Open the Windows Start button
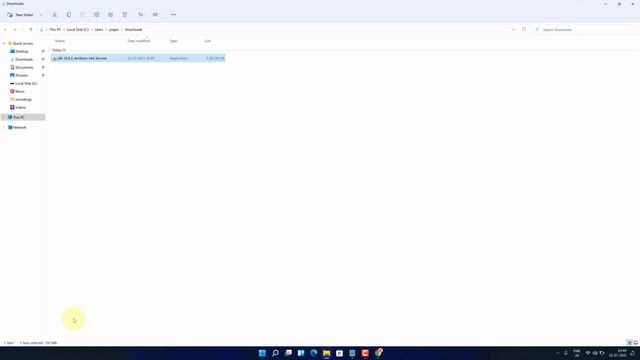This screenshot has width=640, height=360. pyautogui.click(x=262, y=353)
